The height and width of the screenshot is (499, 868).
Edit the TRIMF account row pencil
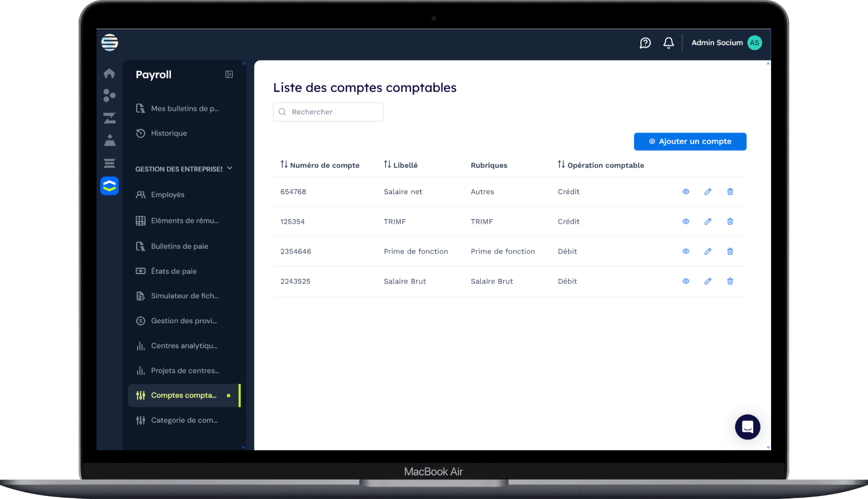coord(708,221)
